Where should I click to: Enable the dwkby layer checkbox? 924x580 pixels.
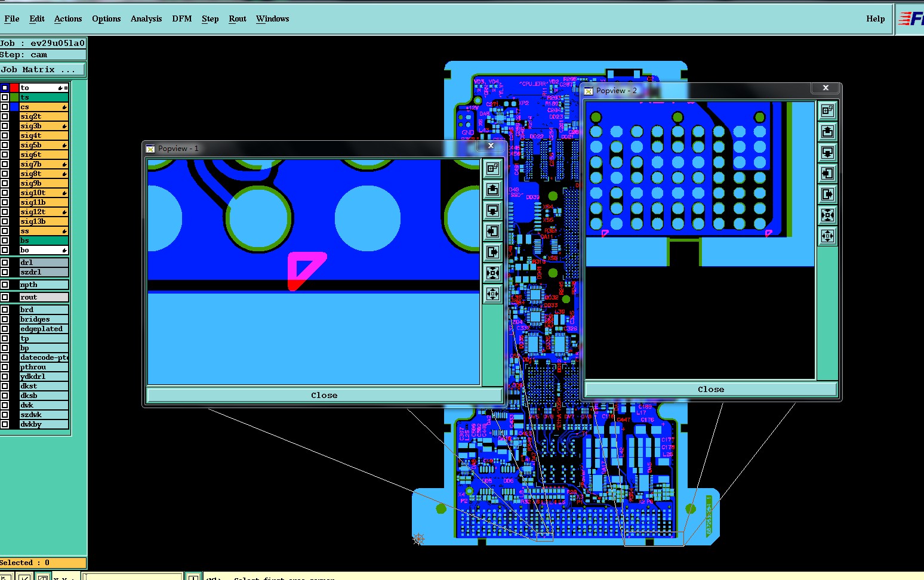point(5,424)
